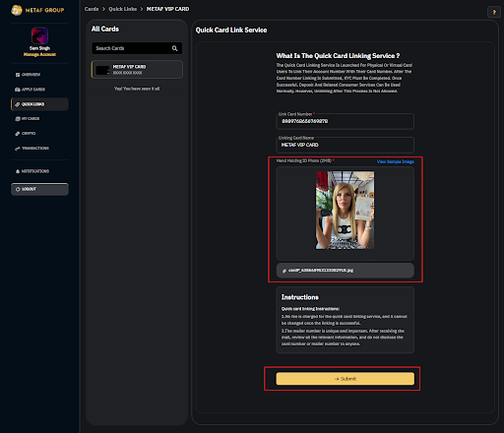Click the Linking Card Name field
The width and height of the screenshot is (504, 433).
click(x=346, y=145)
